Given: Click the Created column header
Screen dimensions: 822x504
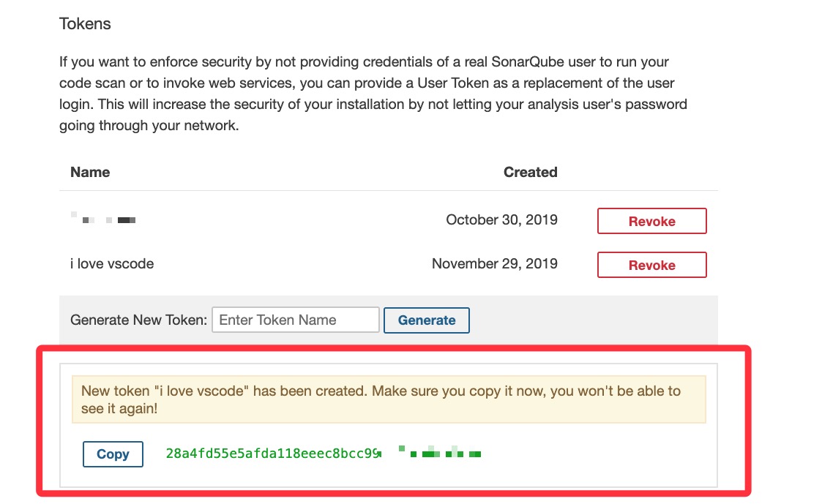Looking at the screenshot, I should point(530,173).
